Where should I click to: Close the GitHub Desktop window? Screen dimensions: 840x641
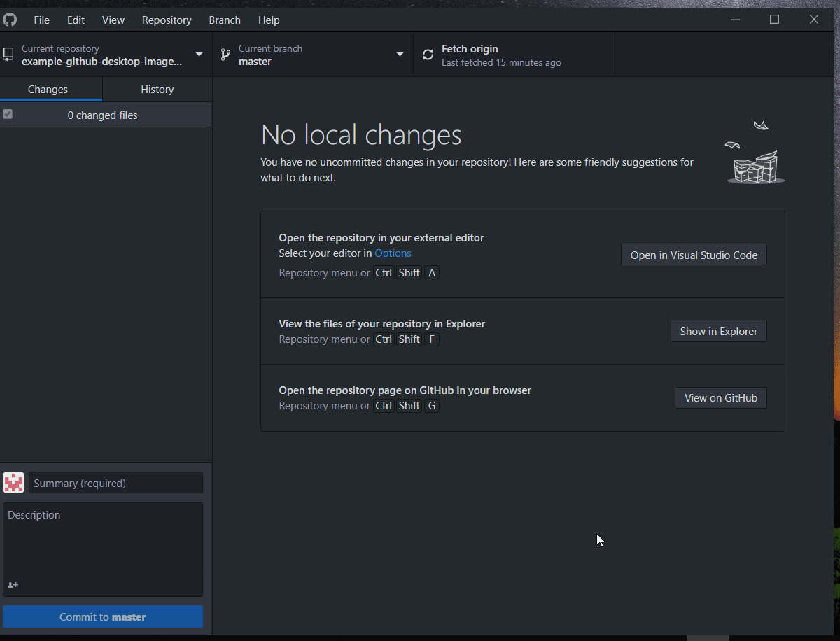point(813,20)
